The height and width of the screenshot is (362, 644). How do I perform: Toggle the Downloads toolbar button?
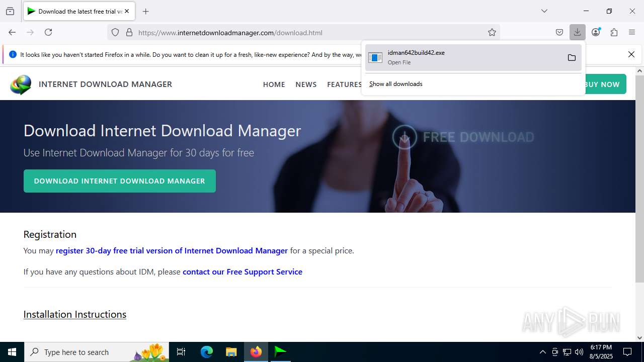(x=578, y=32)
